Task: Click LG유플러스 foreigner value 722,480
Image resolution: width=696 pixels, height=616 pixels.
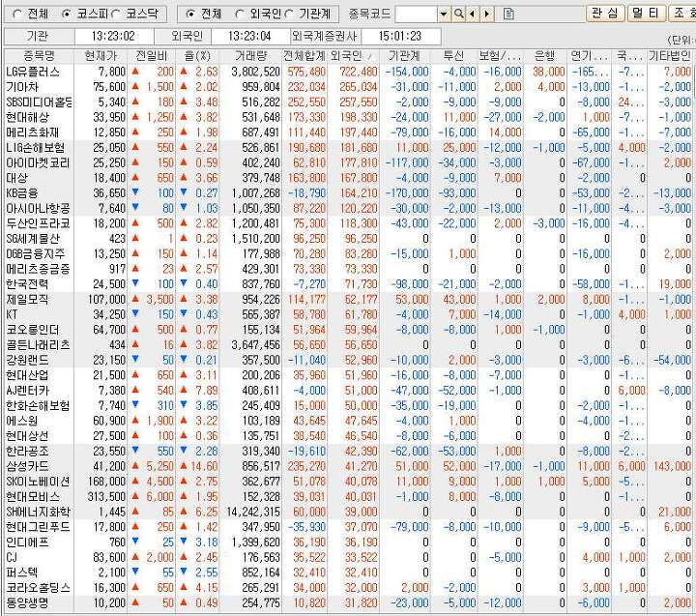Action: click(x=359, y=72)
